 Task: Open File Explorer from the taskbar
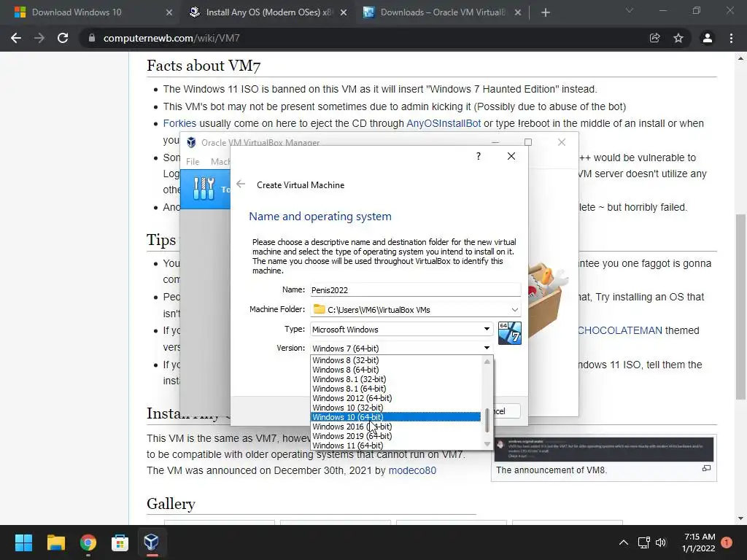pyautogui.click(x=55, y=542)
